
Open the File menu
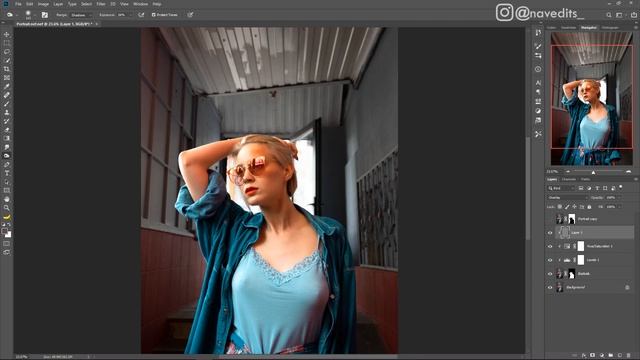18,4
